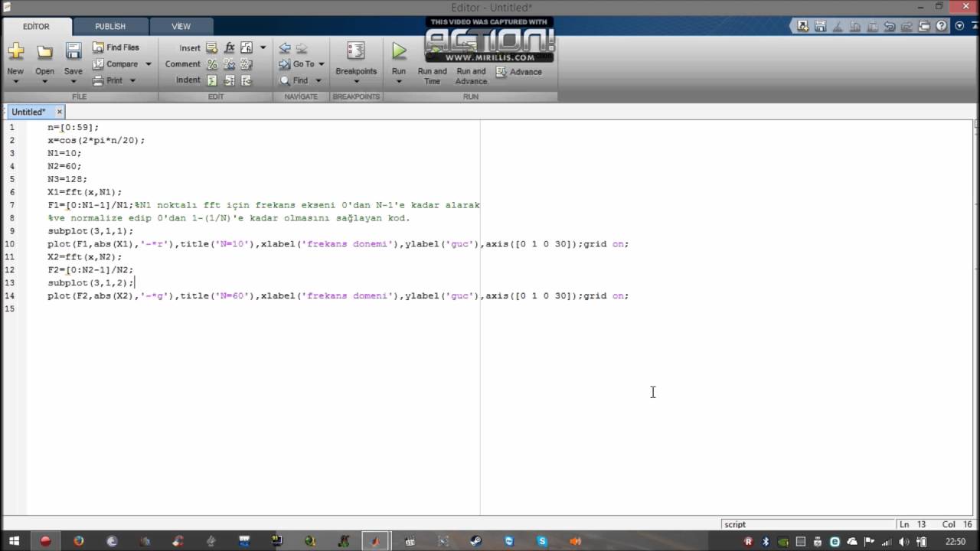Click the Open folder icon
The image size is (980, 551).
click(44, 51)
